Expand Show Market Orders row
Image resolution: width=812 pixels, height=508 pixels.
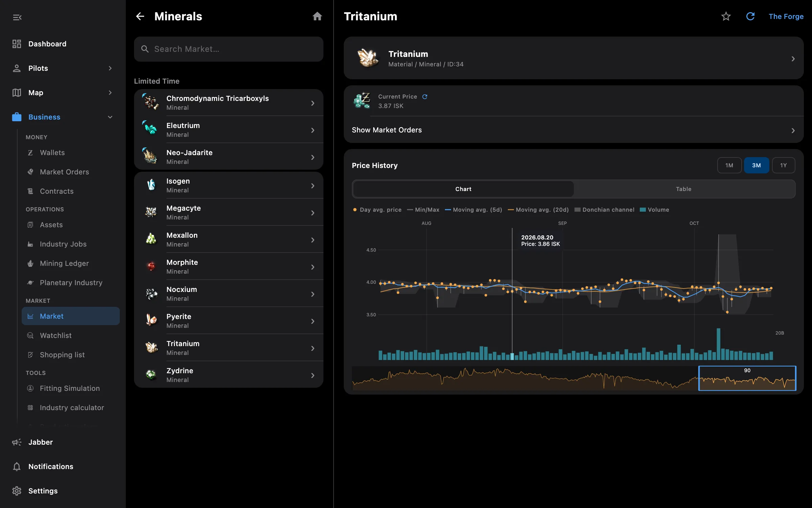(573, 130)
